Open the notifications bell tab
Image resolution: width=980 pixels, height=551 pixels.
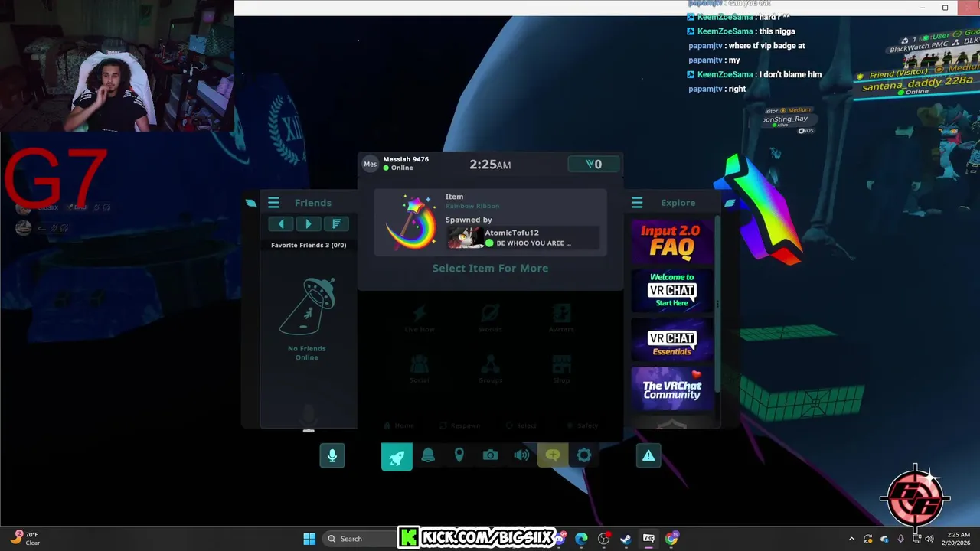[428, 455]
